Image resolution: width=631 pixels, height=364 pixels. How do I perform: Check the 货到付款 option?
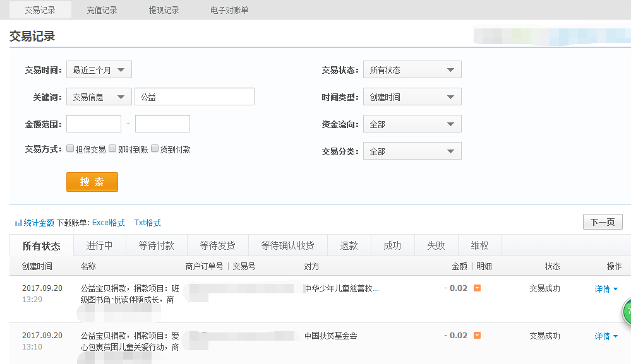[x=155, y=149]
